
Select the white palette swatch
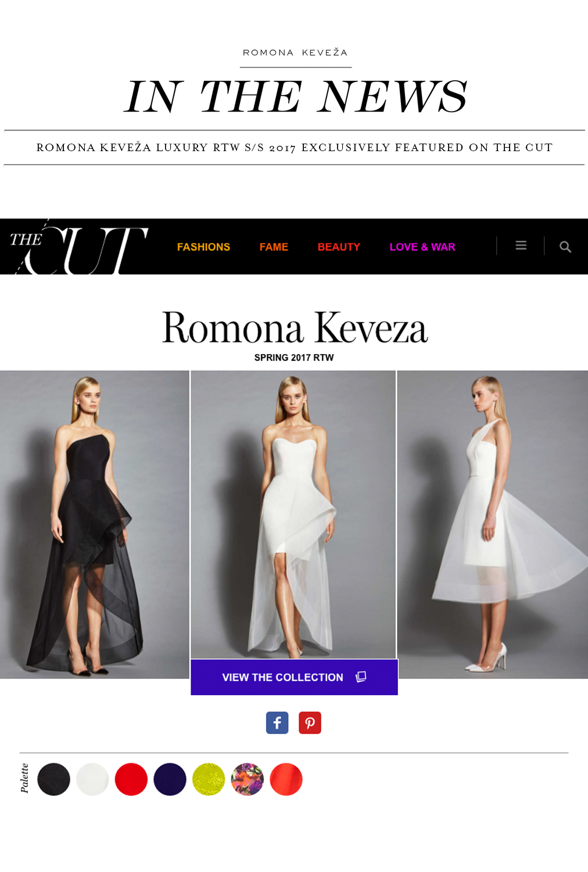92,779
